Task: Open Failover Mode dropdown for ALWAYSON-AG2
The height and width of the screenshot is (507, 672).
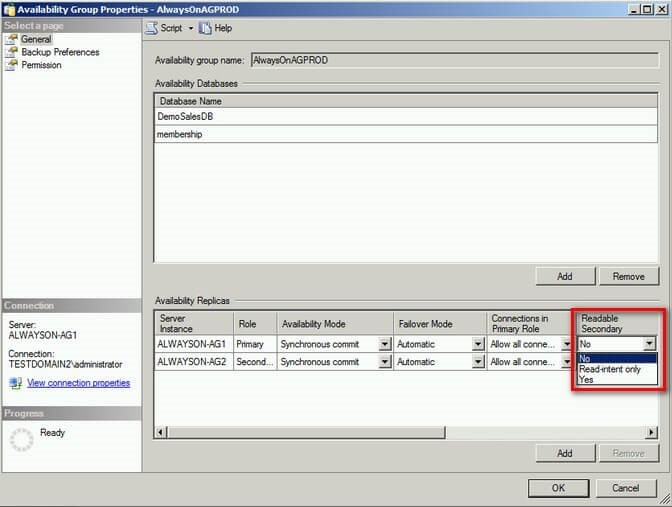Action: click(478, 362)
